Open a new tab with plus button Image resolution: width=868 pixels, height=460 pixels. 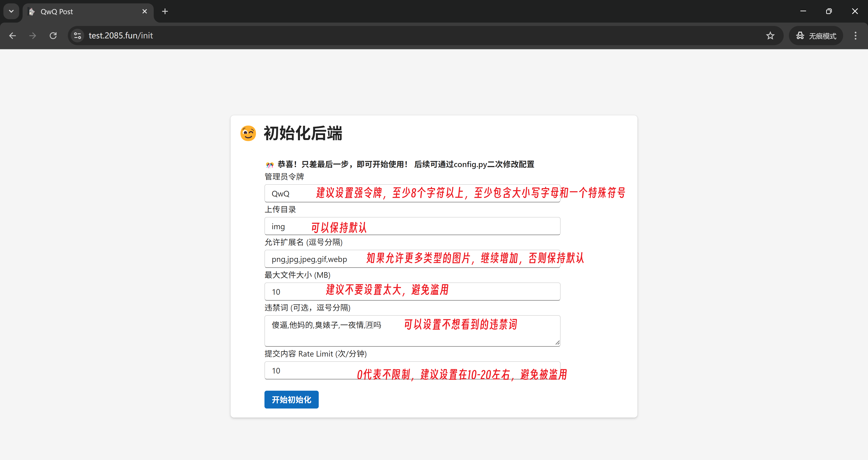[165, 12]
